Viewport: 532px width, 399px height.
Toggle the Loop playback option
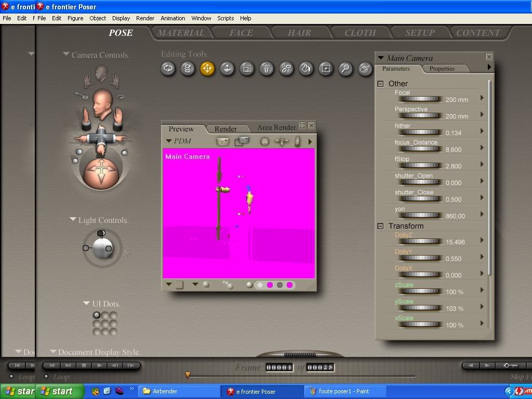tap(47, 377)
